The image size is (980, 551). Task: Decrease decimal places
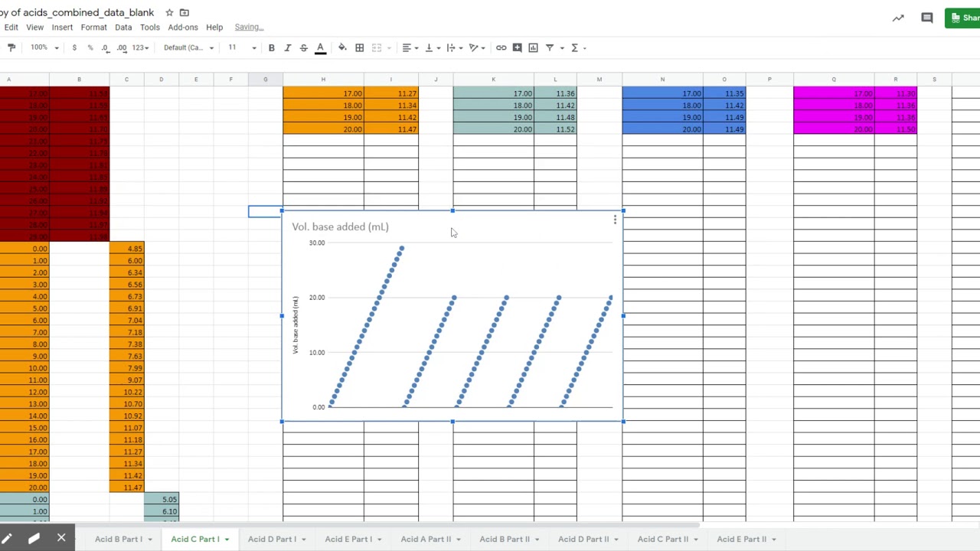pos(105,47)
